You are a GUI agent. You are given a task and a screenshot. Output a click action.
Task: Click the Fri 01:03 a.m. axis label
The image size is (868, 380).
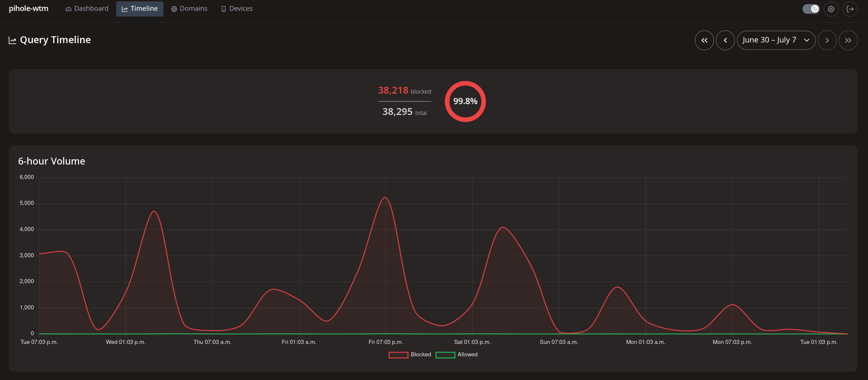pos(299,342)
